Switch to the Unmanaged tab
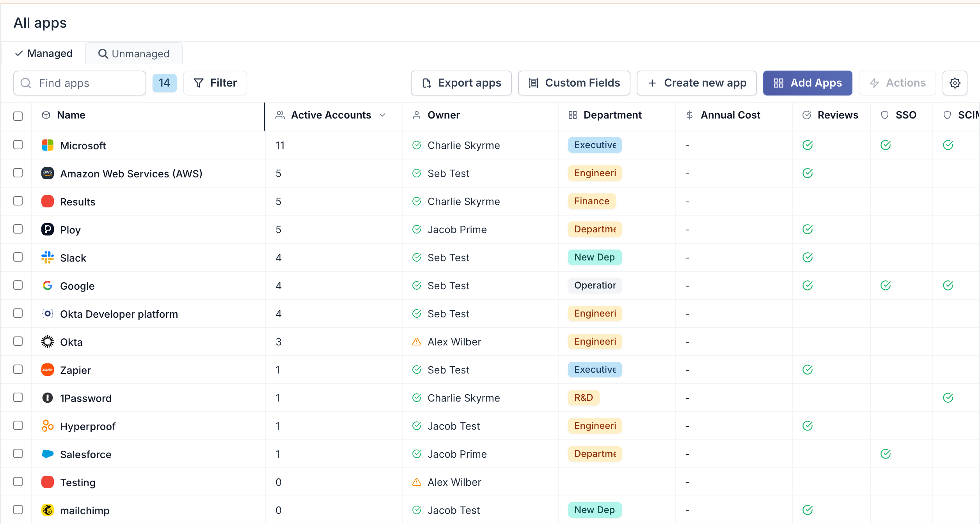The width and height of the screenshot is (980, 524). [134, 53]
